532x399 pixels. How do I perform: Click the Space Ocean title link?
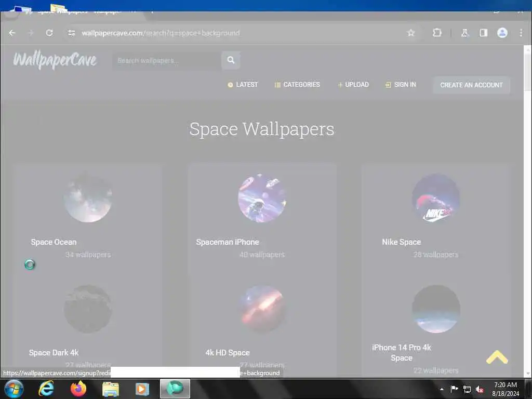[54, 242]
